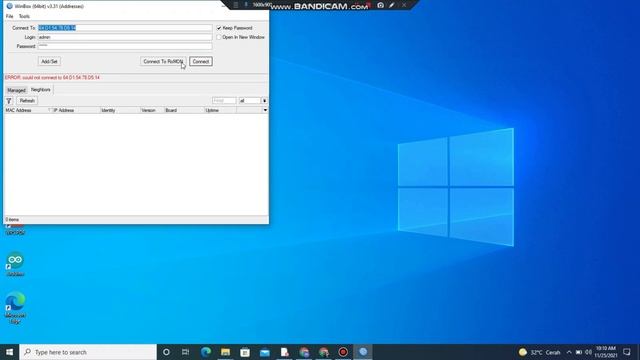Open the taskbar clock and date
The width and height of the screenshot is (640, 360).
coord(606,352)
